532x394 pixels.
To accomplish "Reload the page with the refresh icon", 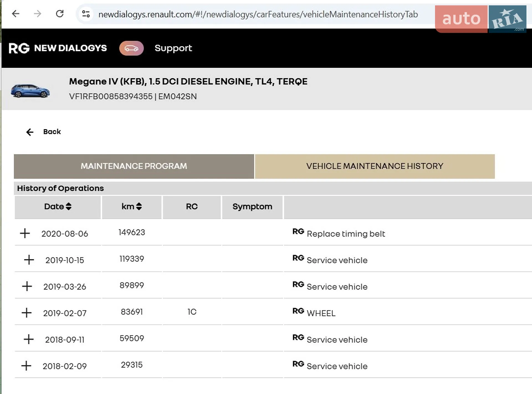I will point(60,14).
